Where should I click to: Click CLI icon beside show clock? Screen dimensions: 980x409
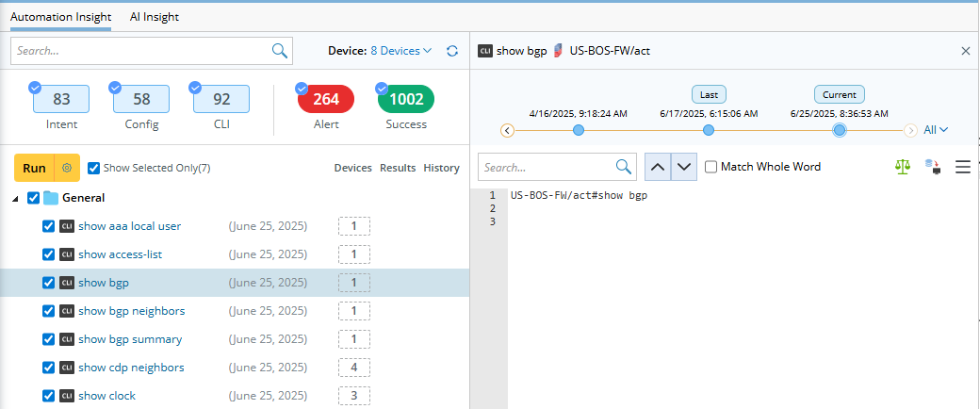coord(67,395)
